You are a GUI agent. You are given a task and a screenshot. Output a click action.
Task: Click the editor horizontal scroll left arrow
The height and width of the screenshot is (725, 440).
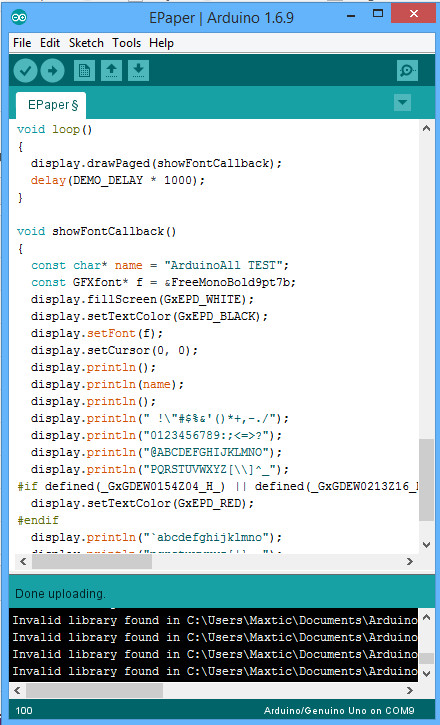[22, 561]
